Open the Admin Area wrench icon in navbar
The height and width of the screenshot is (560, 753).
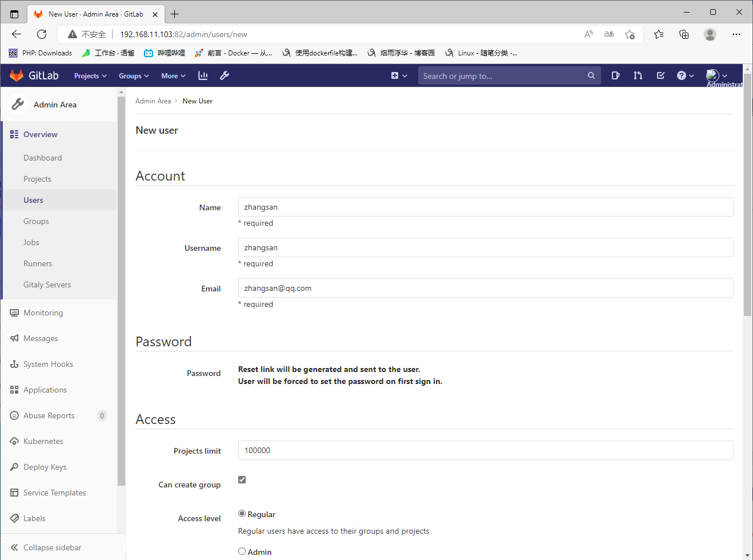225,75
